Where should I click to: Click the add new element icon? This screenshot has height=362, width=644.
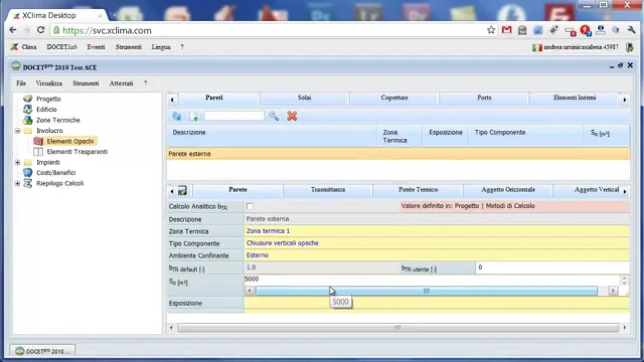point(194,116)
